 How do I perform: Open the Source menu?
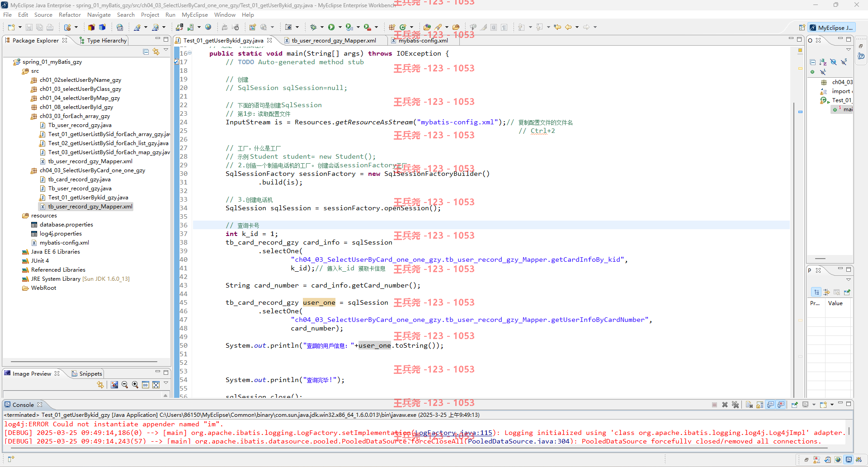tap(43, 14)
